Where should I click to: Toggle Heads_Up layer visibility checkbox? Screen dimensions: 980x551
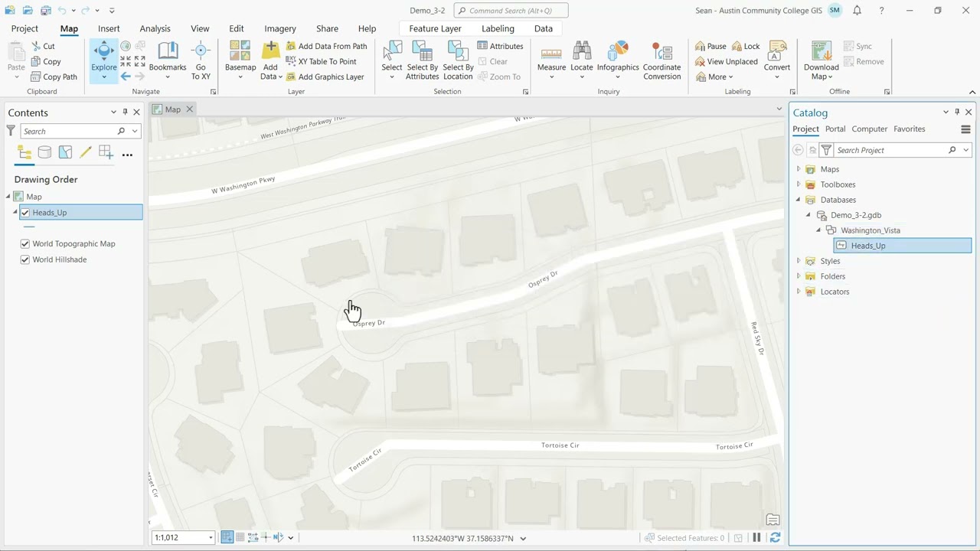tap(25, 213)
